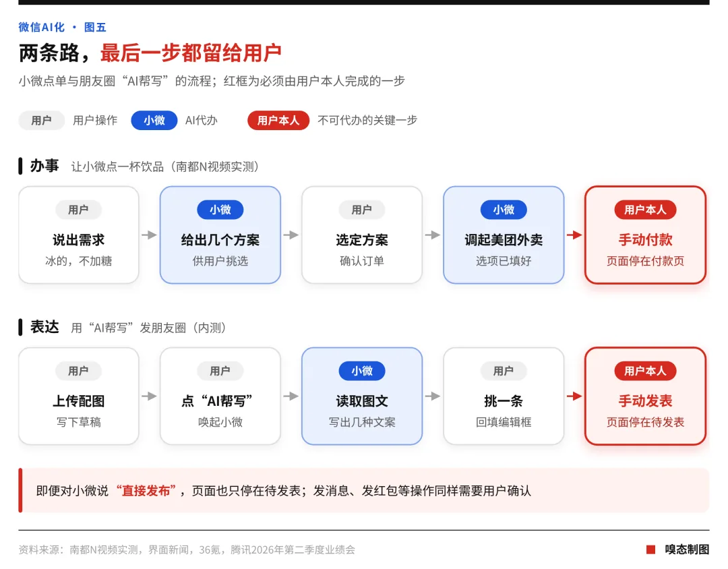Click the red card title 手动付款
728x569 pixels.
click(645, 240)
